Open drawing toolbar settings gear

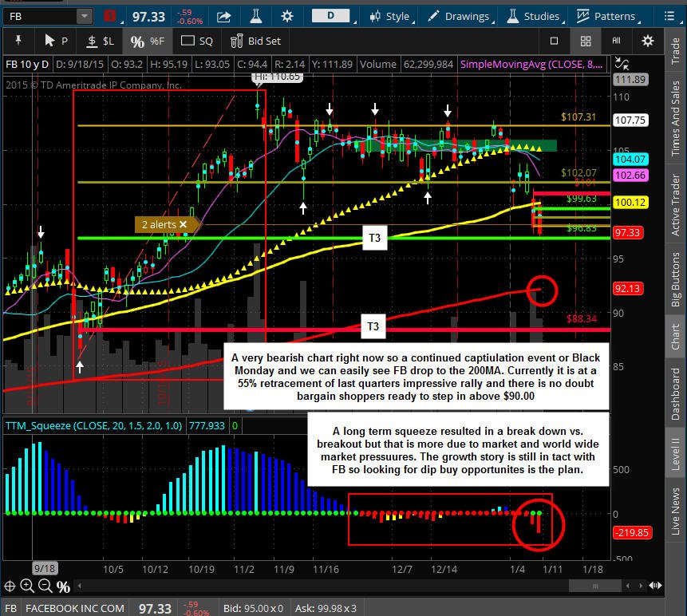click(x=648, y=41)
